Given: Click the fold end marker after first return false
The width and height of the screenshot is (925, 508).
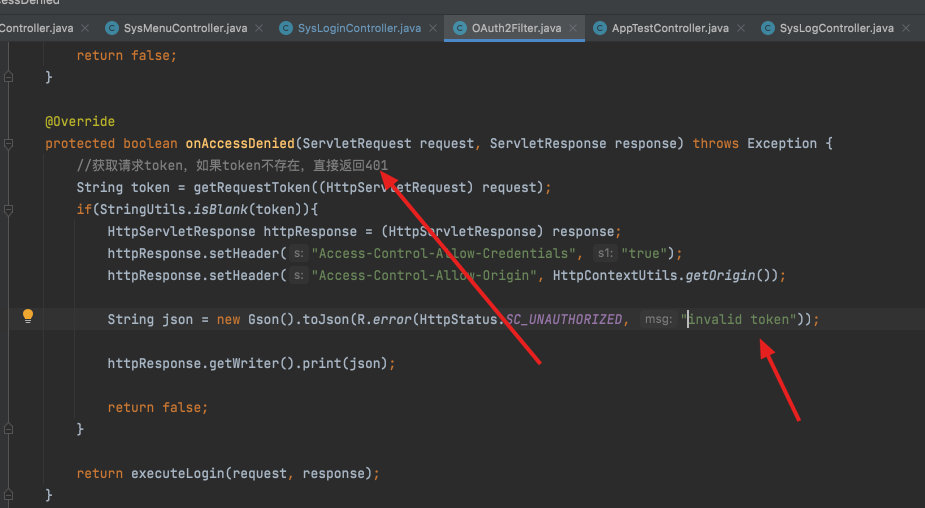Looking at the screenshot, I should click(x=8, y=77).
